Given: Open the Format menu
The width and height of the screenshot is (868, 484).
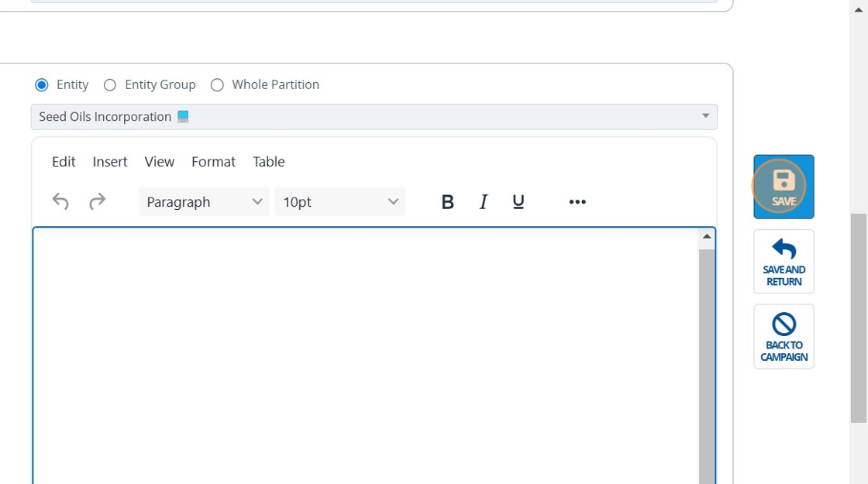Looking at the screenshot, I should tap(213, 162).
